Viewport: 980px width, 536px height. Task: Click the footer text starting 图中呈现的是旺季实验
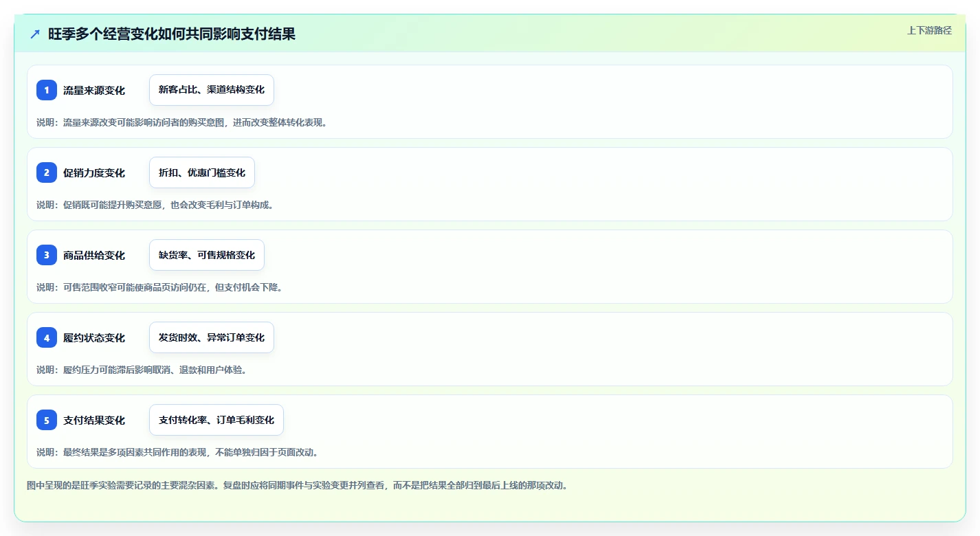(x=299, y=485)
